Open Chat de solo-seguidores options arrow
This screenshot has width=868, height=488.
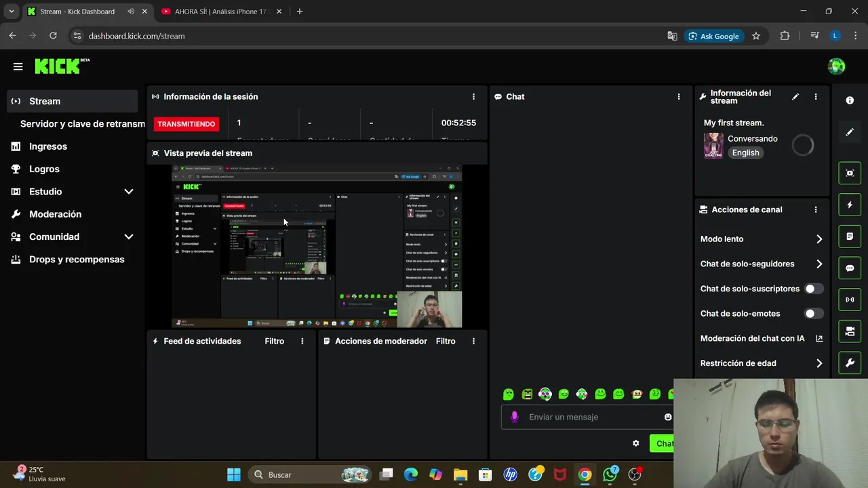coord(819,264)
